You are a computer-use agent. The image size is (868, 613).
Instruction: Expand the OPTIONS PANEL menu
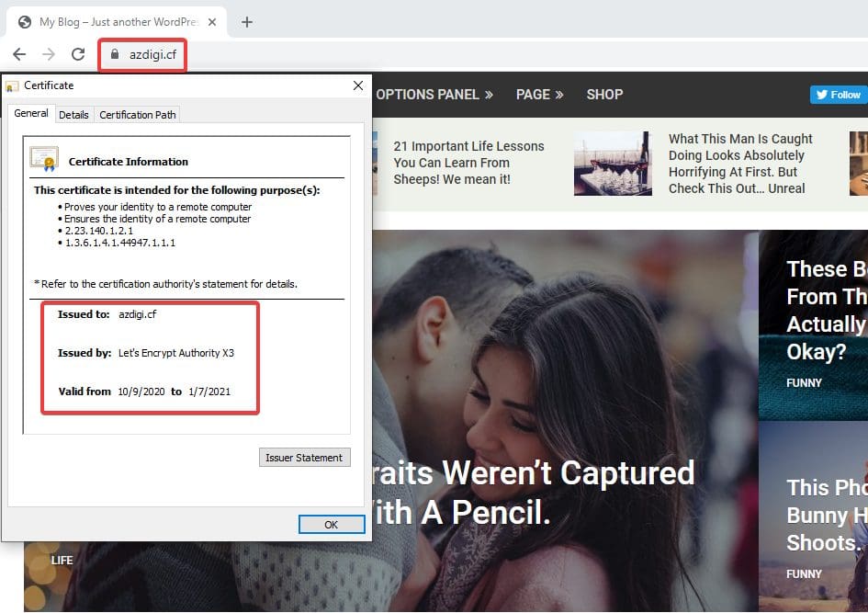pos(434,95)
